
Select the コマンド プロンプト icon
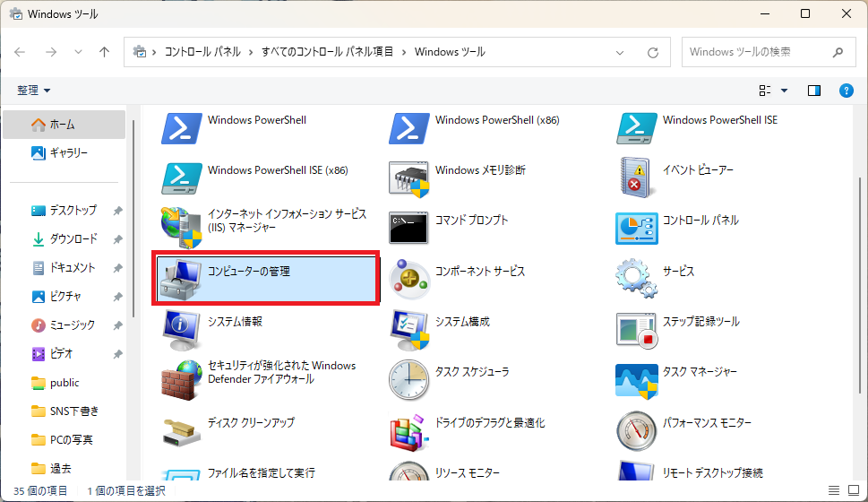(x=408, y=228)
